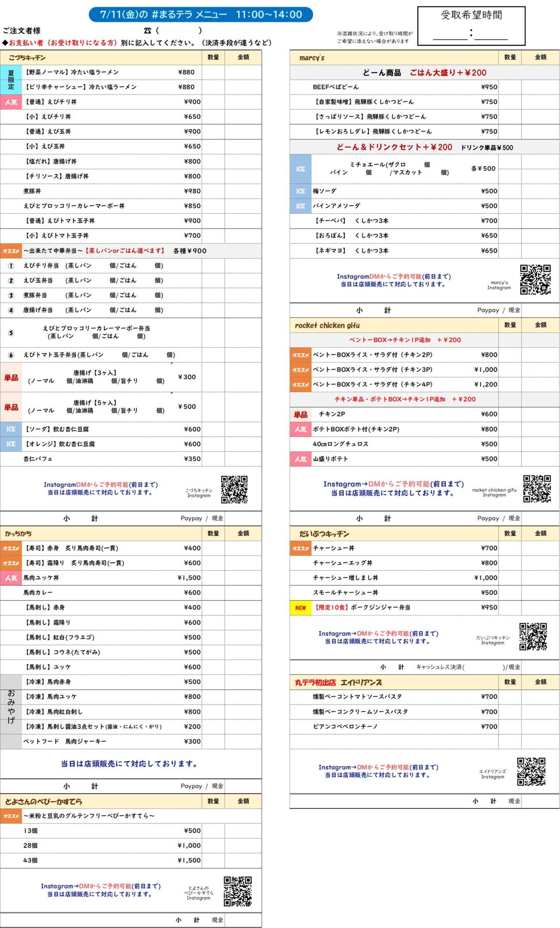This screenshot has height=928, width=560.
Task: Click the こづちキッチン Instagram QR code
Action: coord(234,489)
